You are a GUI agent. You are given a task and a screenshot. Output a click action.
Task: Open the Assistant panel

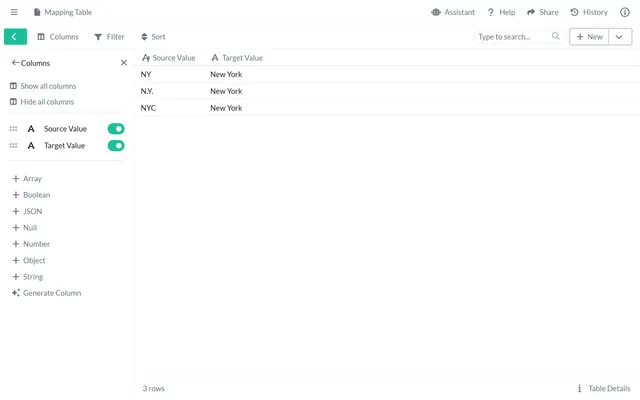pos(453,12)
